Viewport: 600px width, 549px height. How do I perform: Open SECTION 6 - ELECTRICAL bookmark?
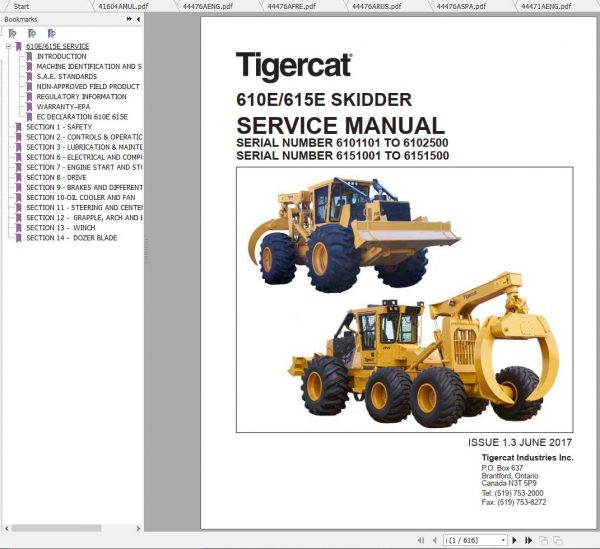[84, 157]
